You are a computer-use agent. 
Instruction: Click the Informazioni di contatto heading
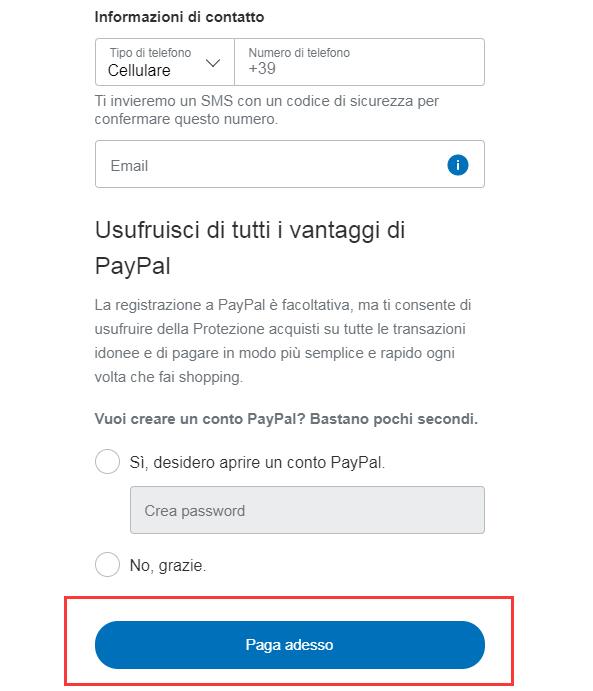[x=179, y=17]
